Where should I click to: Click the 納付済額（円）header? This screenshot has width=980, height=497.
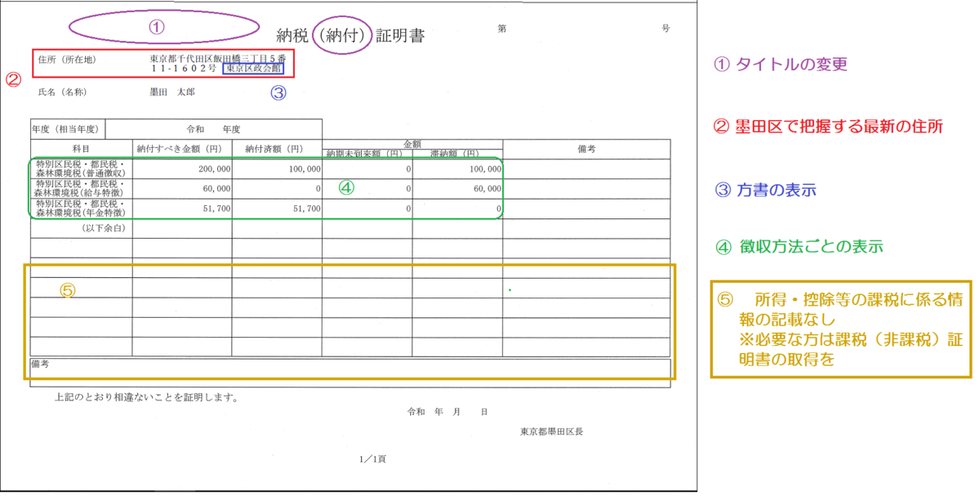click(x=276, y=149)
